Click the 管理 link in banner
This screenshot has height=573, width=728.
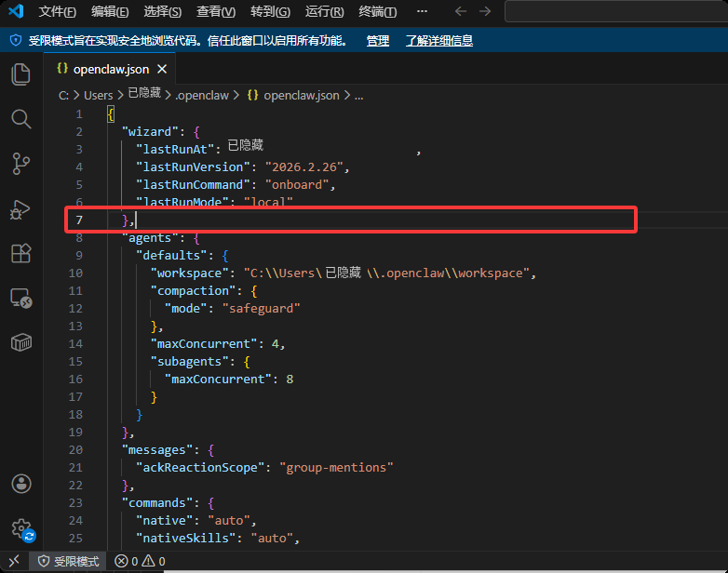[x=377, y=41]
